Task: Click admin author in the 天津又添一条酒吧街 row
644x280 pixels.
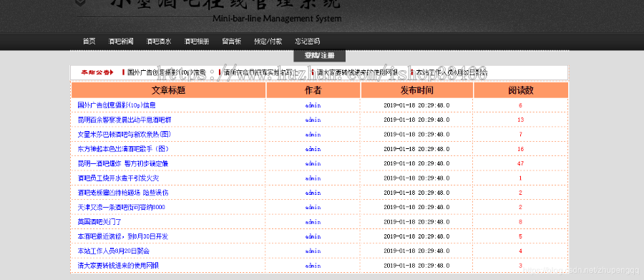Action: pos(313,207)
